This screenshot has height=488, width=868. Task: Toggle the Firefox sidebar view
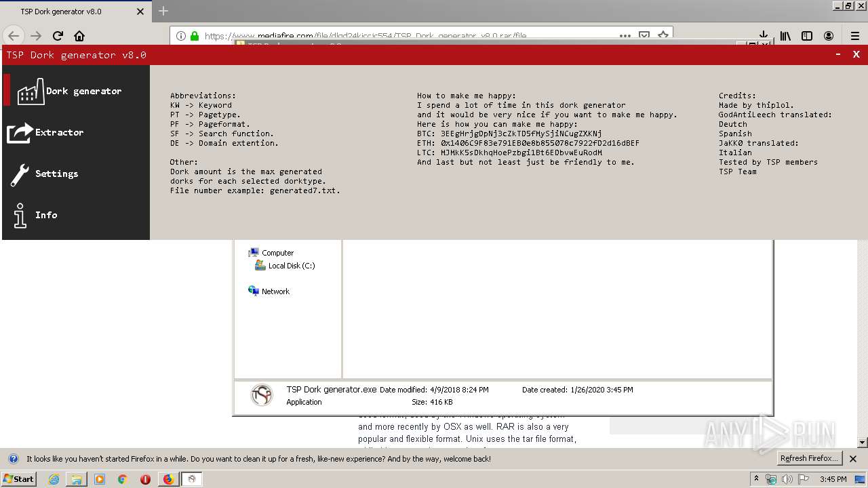pyautogui.click(x=807, y=36)
